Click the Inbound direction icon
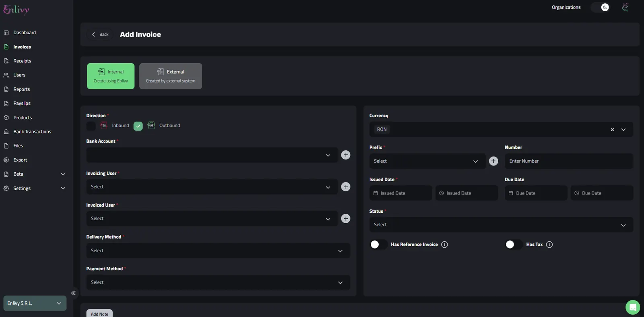The width and height of the screenshot is (644, 317). [104, 126]
